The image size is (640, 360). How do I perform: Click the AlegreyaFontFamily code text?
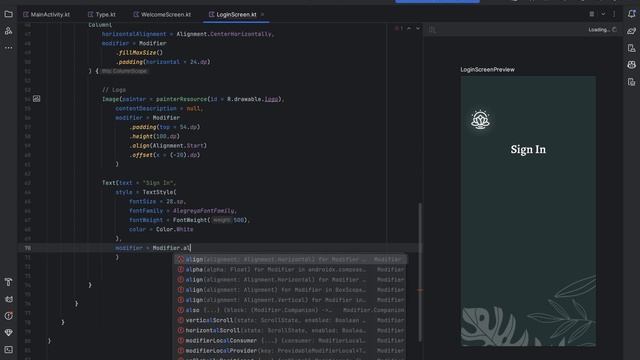(x=204, y=211)
